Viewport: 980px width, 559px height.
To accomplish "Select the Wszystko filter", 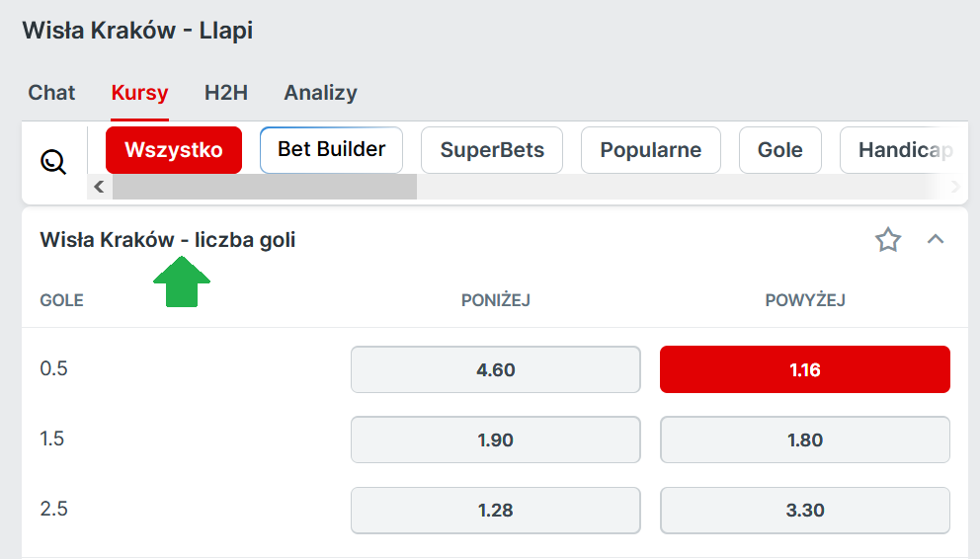I will (174, 150).
